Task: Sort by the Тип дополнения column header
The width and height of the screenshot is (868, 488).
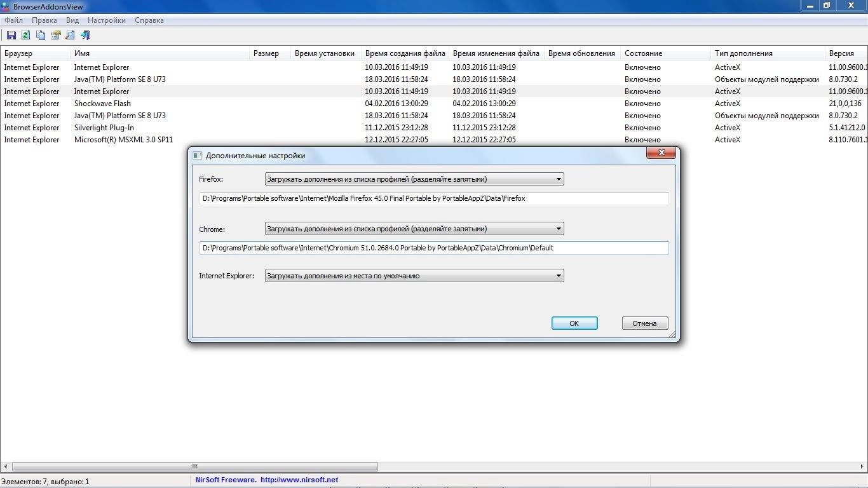Action: (768, 53)
